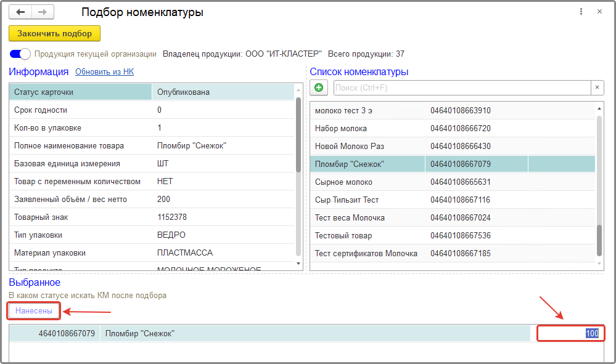616x364 pixels.
Task: Select the Тест веса Молочка row
Action: (x=453, y=217)
